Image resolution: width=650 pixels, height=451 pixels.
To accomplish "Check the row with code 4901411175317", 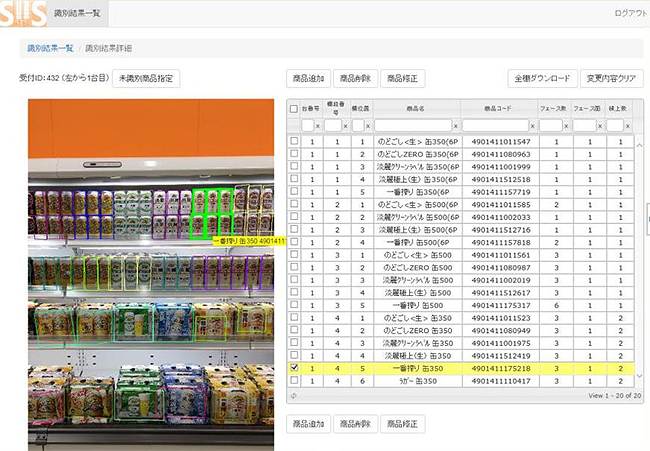I will pos(294,304).
